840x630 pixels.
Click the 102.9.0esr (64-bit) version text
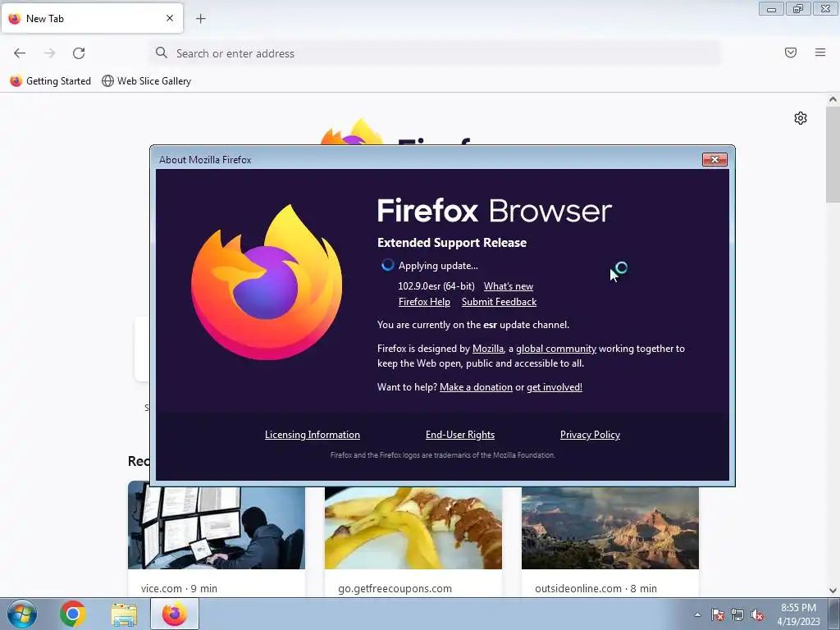point(436,286)
